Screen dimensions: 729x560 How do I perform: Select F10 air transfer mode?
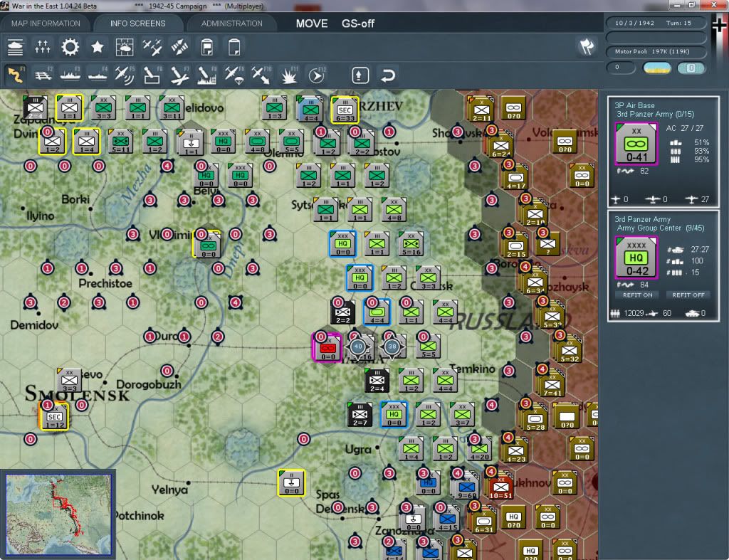point(261,75)
